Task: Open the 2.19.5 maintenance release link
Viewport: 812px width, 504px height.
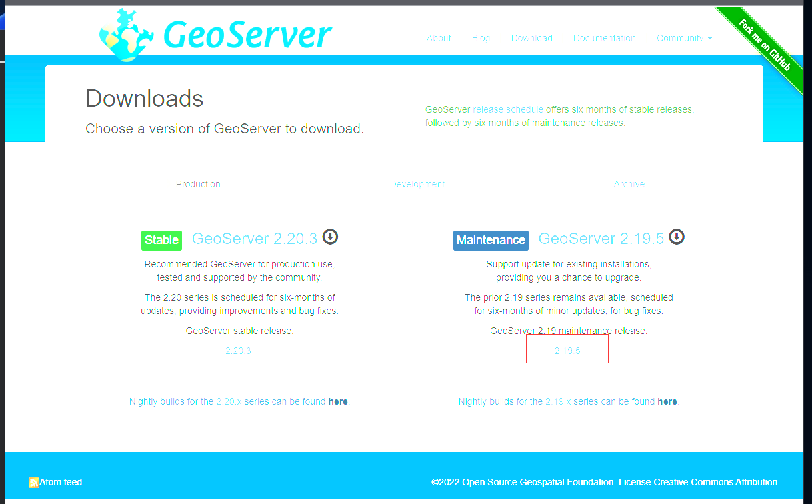Action: (x=567, y=351)
